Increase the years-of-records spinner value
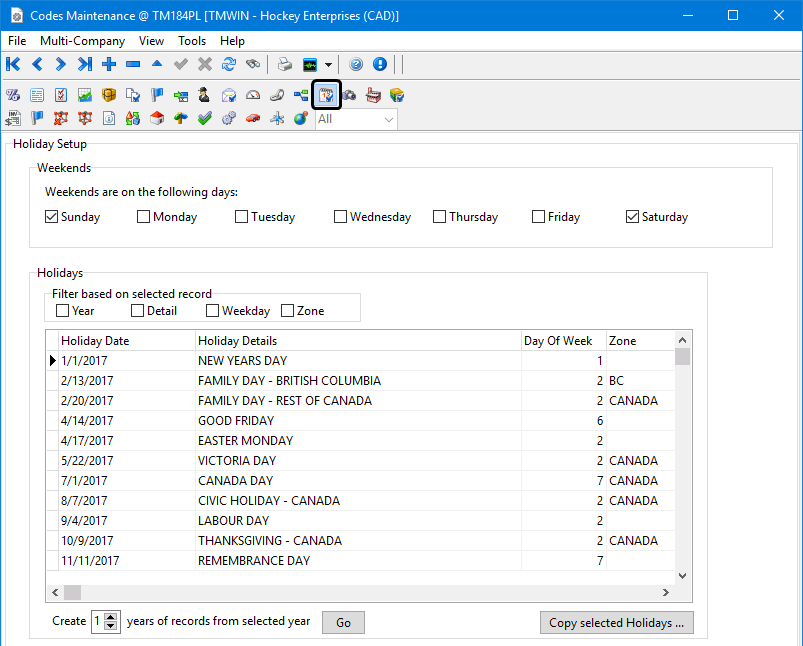Viewport: 803px width, 646px height. coord(111,617)
